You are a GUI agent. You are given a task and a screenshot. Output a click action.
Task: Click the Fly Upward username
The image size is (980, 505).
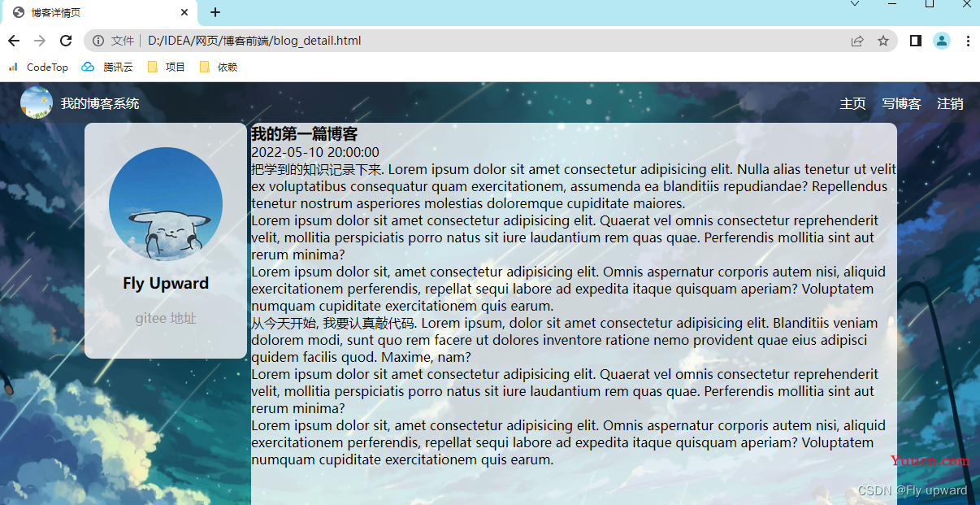coord(166,284)
